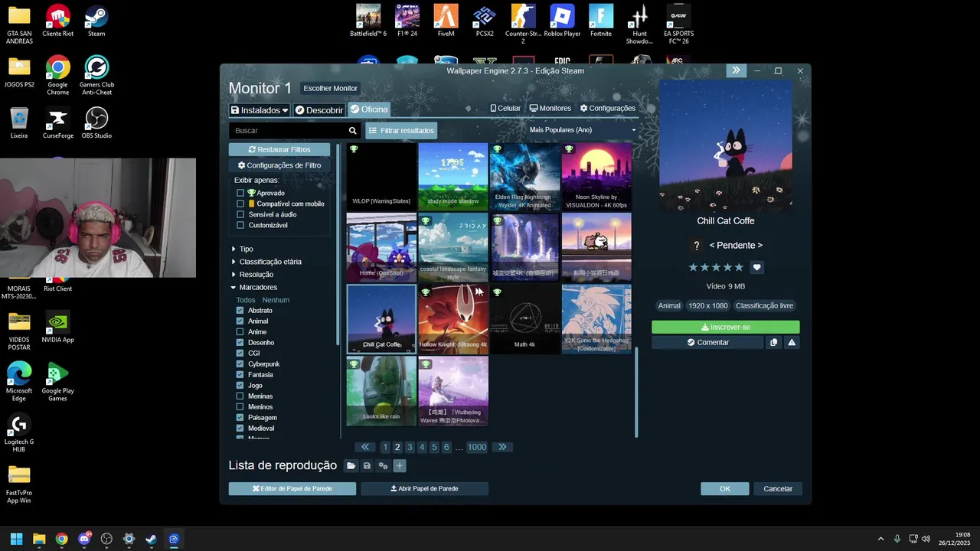The width and height of the screenshot is (980, 551).
Task: Save playlist with floppy disk icon
Action: click(x=367, y=466)
